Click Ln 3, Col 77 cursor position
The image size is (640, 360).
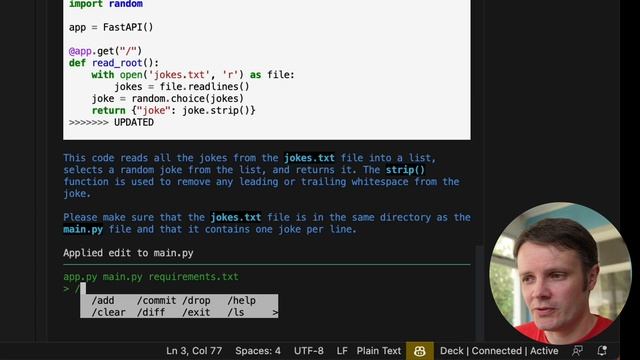[194, 351]
